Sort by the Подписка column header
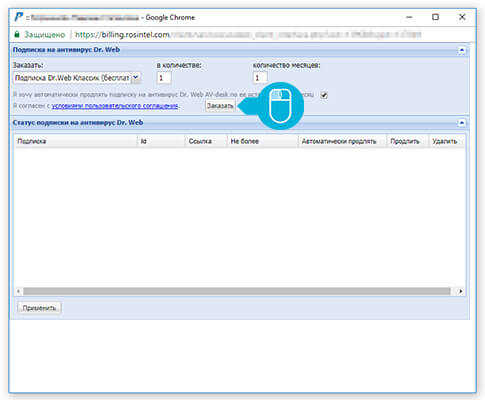This screenshot has height=400, width=485. [75, 141]
